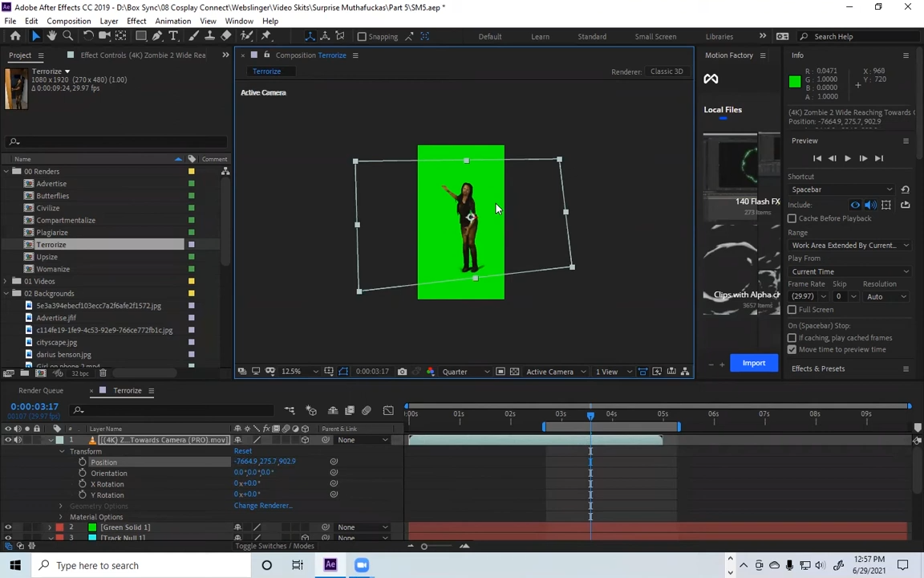The height and width of the screenshot is (578, 924).
Task: Click the Change Renderer link
Action: [263, 506]
